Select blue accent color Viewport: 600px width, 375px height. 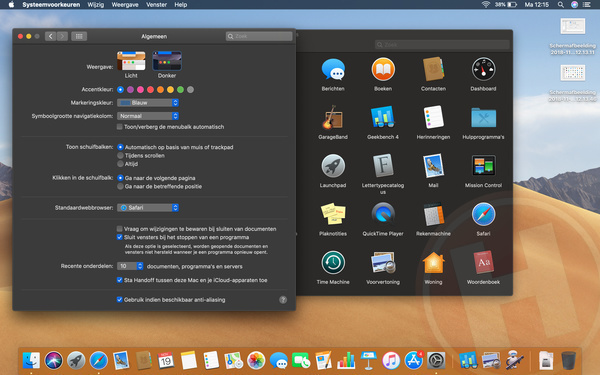pyautogui.click(x=121, y=90)
